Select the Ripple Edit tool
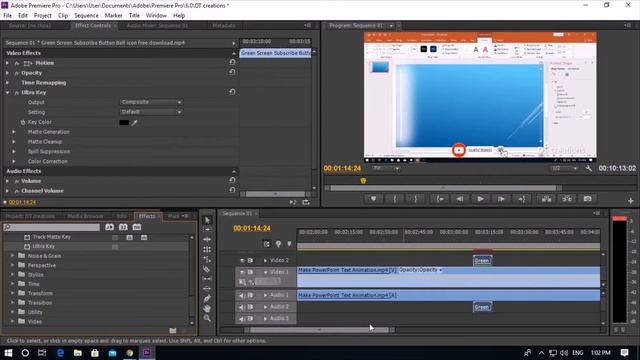The width and height of the screenshot is (640, 360). click(207, 240)
